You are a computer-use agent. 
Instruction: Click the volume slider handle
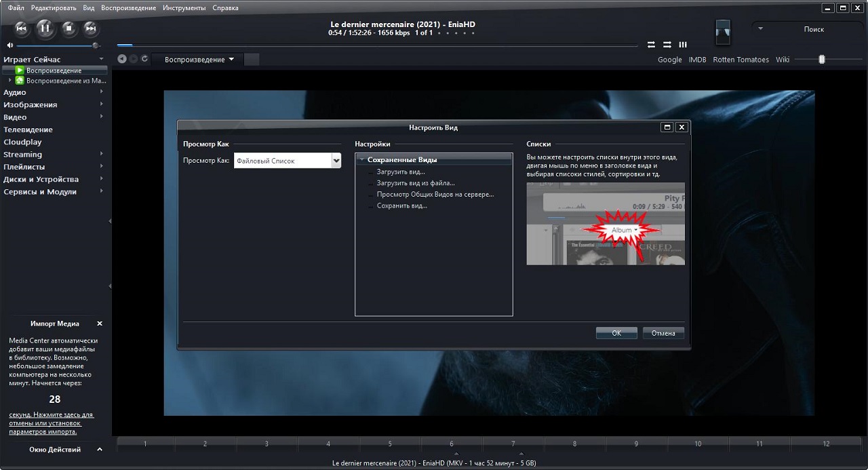[96, 45]
